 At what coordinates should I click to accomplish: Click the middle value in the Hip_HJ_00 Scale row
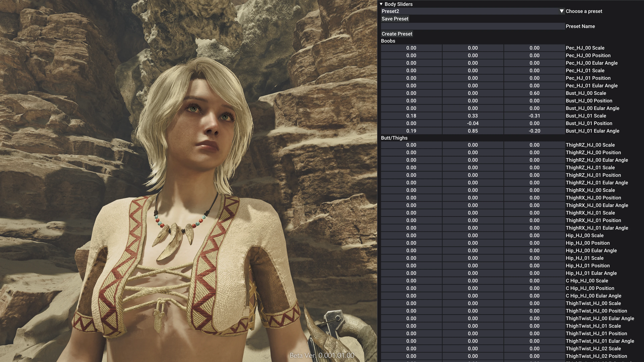pos(472,235)
